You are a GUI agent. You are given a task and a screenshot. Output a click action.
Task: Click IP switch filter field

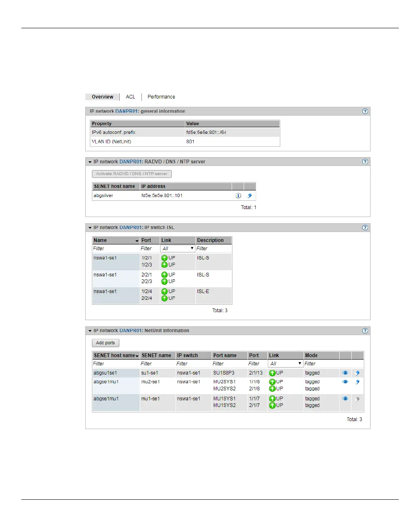[194, 364]
